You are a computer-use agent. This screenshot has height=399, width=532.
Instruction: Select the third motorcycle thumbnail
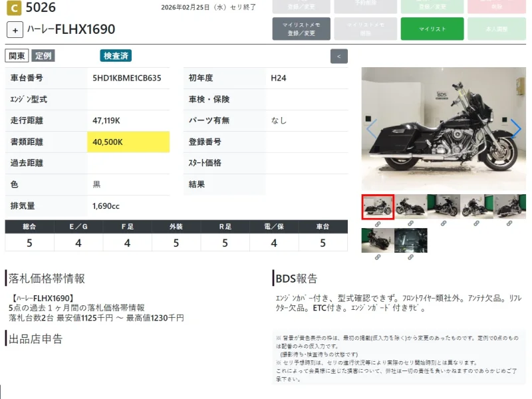(x=444, y=206)
